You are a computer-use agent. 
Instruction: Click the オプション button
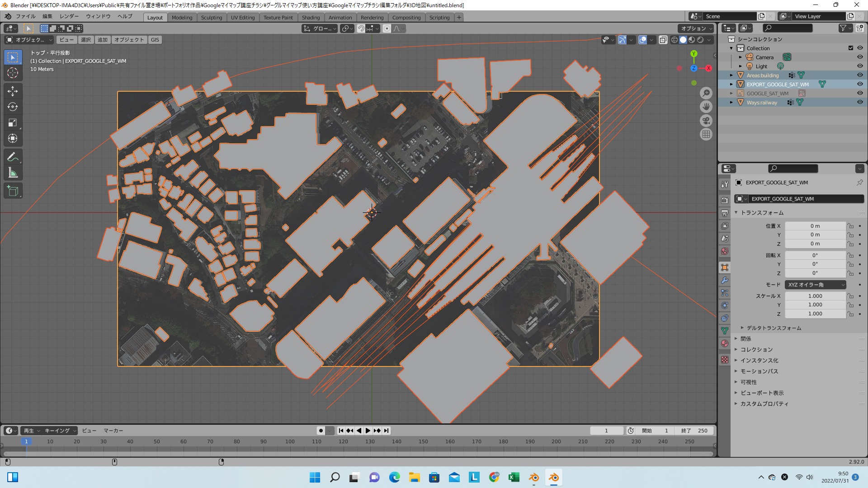click(695, 28)
